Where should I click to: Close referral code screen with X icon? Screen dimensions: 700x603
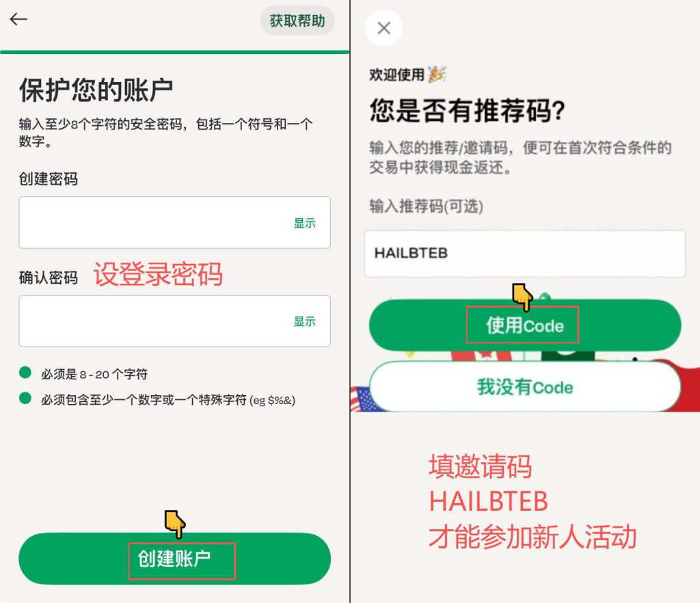pos(384,28)
